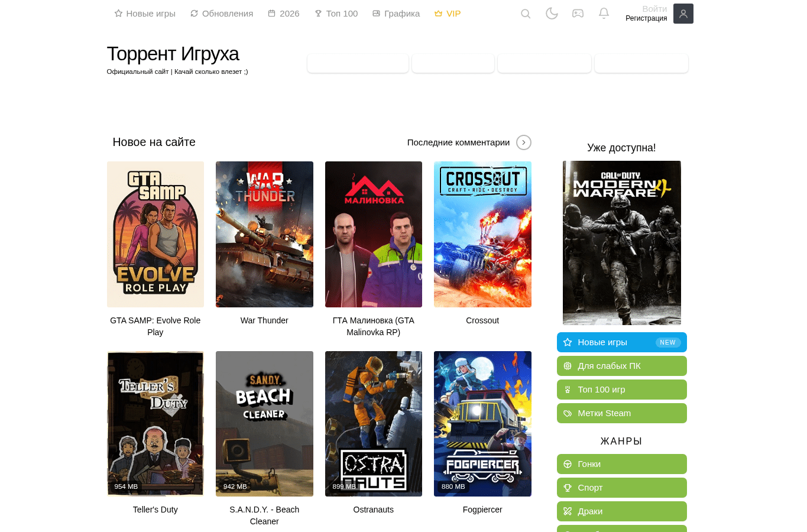Viewport: 807px width, 532px height.
Task: Click Для слабых ПК sidebar button
Action: 622,366
